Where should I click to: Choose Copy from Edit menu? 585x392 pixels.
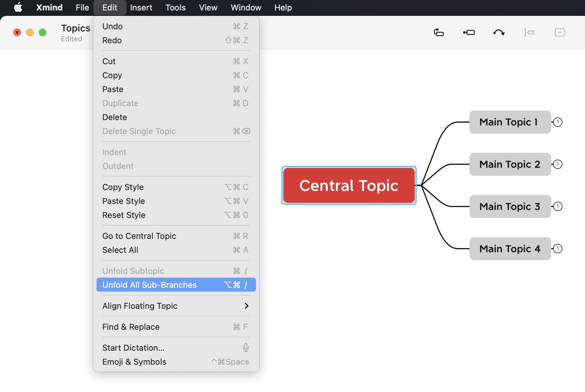(176, 75)
